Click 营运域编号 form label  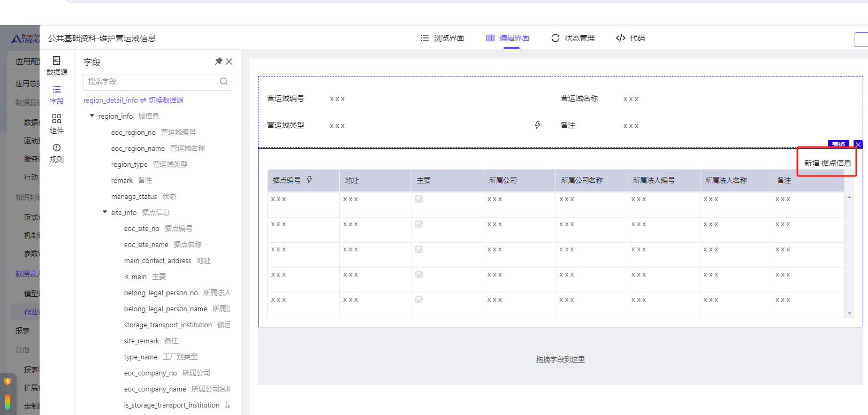click(286, 98)
